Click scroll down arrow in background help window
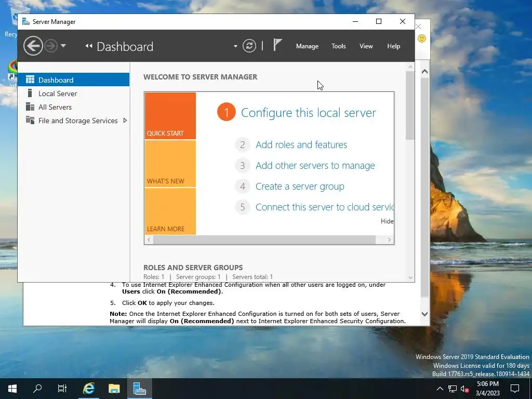532x399 pixels. (x=424, y=314)
